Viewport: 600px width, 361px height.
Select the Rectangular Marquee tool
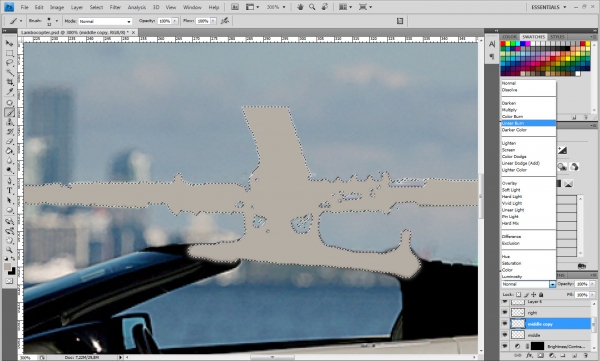point(9,53)
